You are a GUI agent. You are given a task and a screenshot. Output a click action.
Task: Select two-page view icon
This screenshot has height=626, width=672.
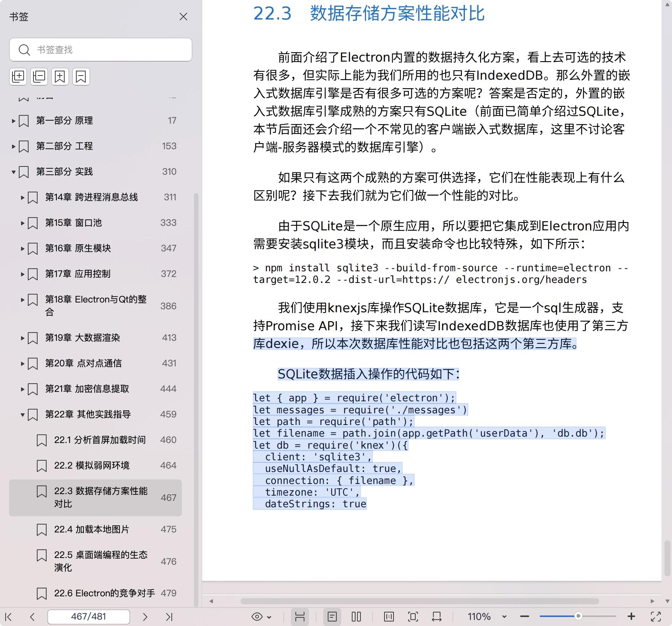point(356,617)
